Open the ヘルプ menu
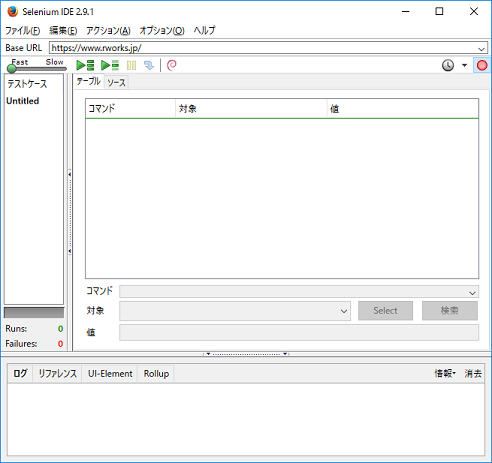 pos(204,31)
